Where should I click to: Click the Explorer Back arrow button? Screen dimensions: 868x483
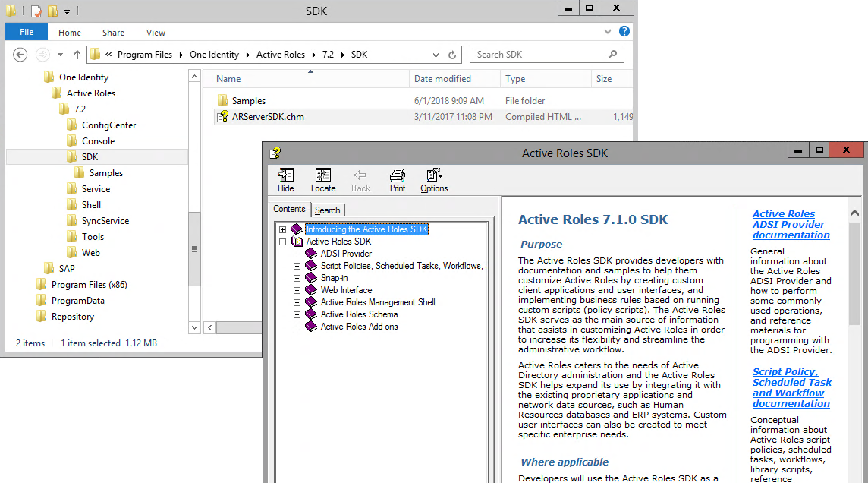(x=20, y=55)
